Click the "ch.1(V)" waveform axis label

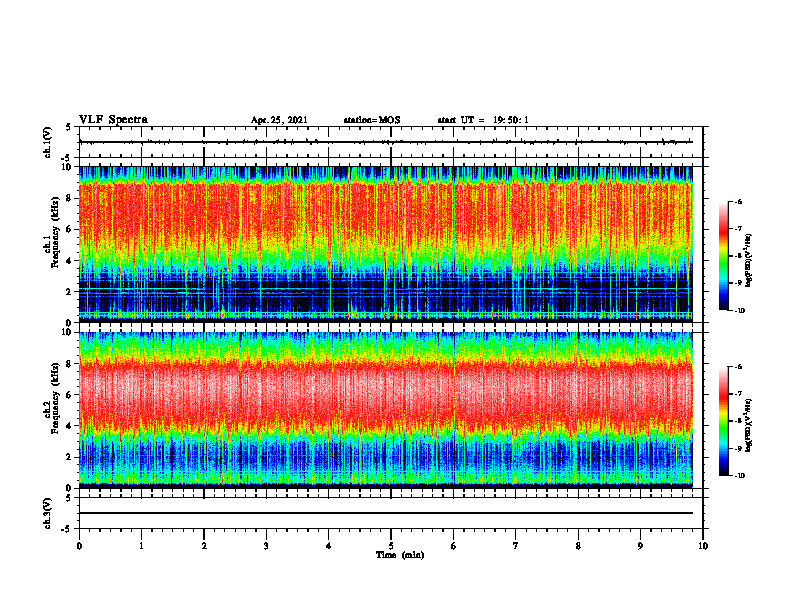pyautogui.click(x=48, y=142)
